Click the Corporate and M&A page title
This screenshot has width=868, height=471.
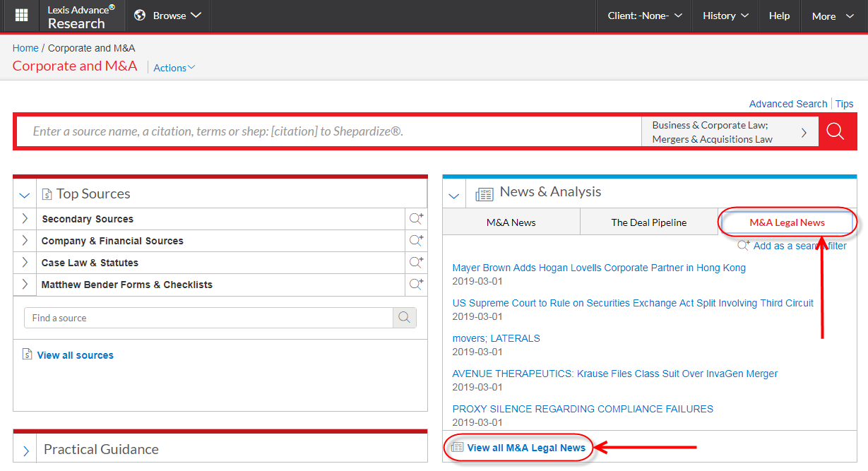click(75, 66)
